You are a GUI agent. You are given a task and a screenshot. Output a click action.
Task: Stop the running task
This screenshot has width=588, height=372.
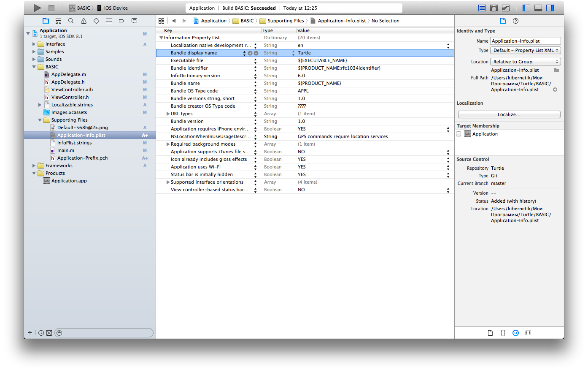(51, 8)
